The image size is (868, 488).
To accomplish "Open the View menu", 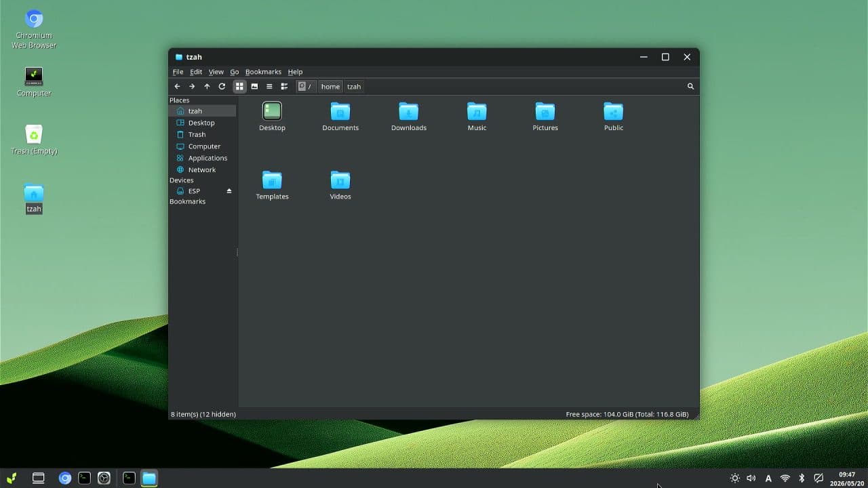I will click(216, 72).
